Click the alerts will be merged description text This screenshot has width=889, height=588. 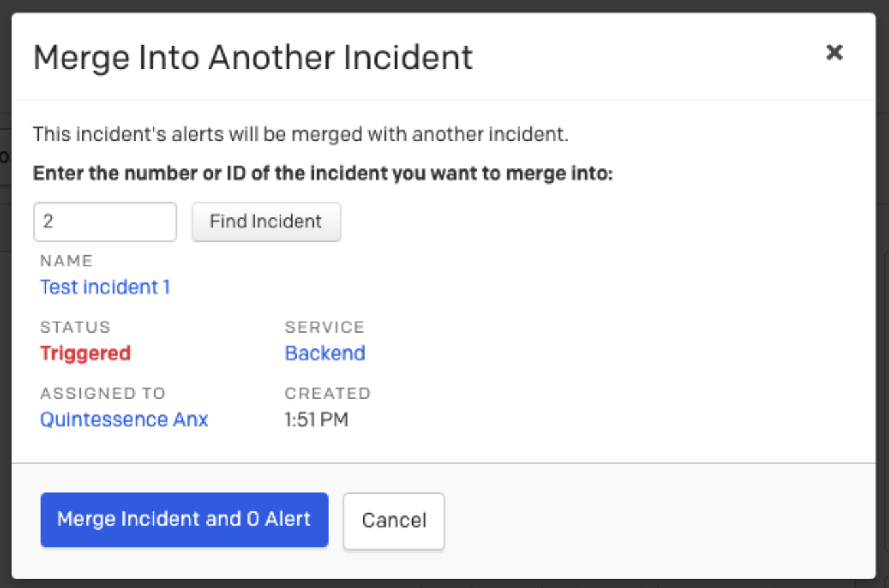click(x=300, y=134)
